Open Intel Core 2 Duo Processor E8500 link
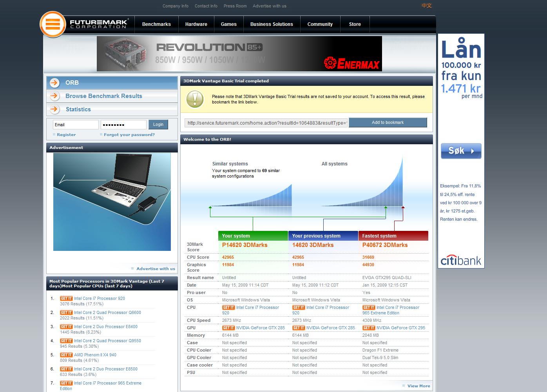This screenshot has height=392, width=547. (106, 369)
